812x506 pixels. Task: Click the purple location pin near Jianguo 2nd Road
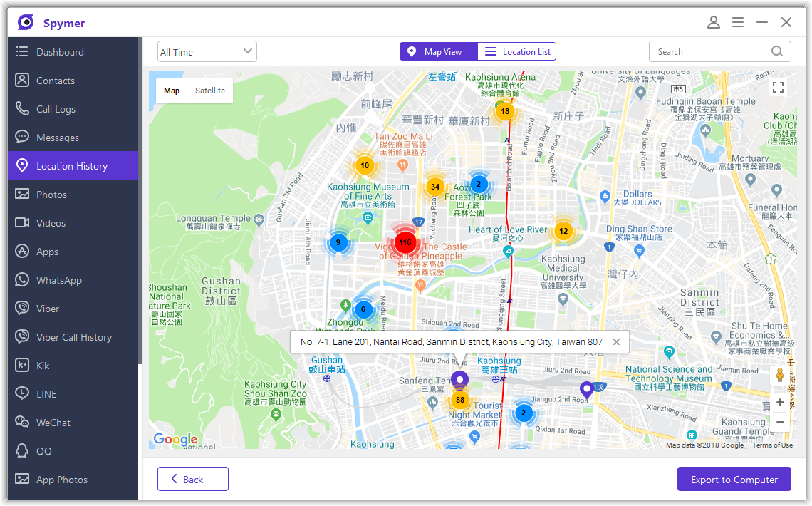[586, 389]
